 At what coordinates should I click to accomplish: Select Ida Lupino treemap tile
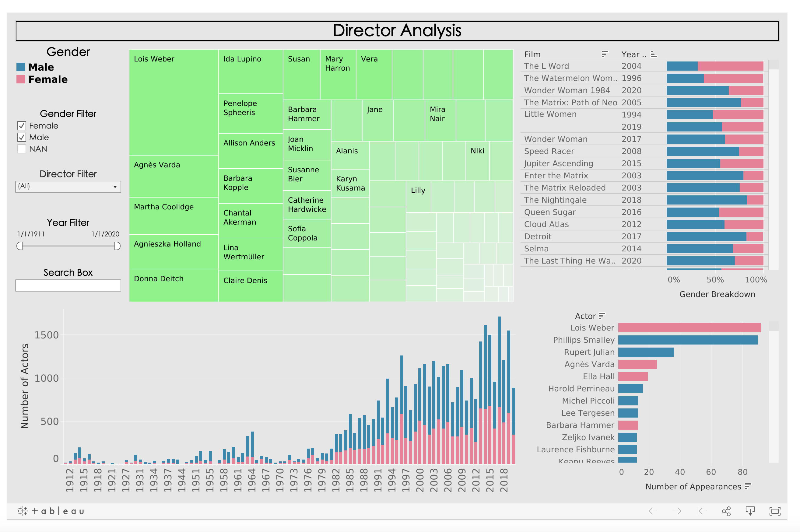coord(251,71)
